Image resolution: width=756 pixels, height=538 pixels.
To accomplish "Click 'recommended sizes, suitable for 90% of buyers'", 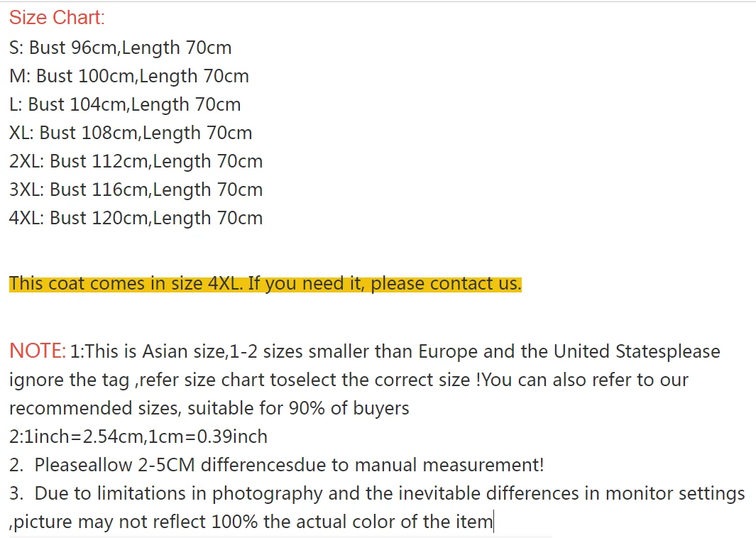I will click(x=209, y=408).
